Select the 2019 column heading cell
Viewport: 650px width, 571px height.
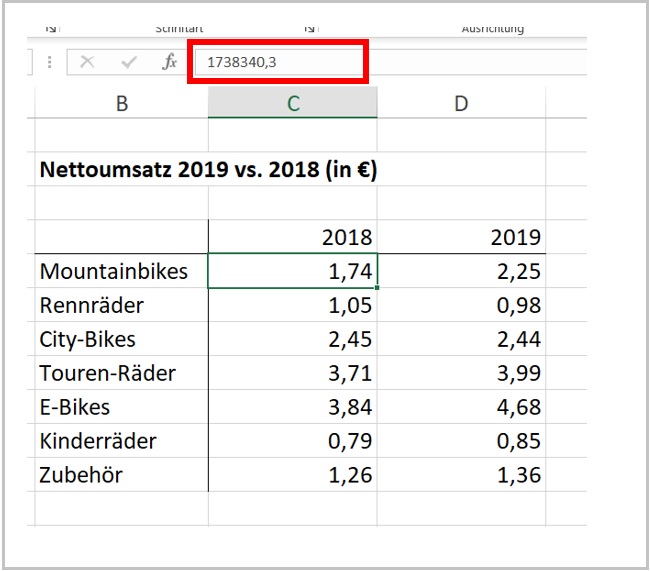point(461,237)
